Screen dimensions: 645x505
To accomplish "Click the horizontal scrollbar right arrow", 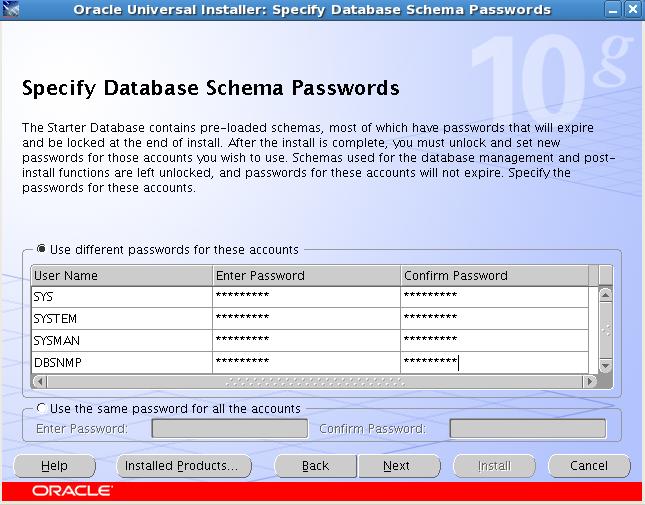I will (590, 381).
